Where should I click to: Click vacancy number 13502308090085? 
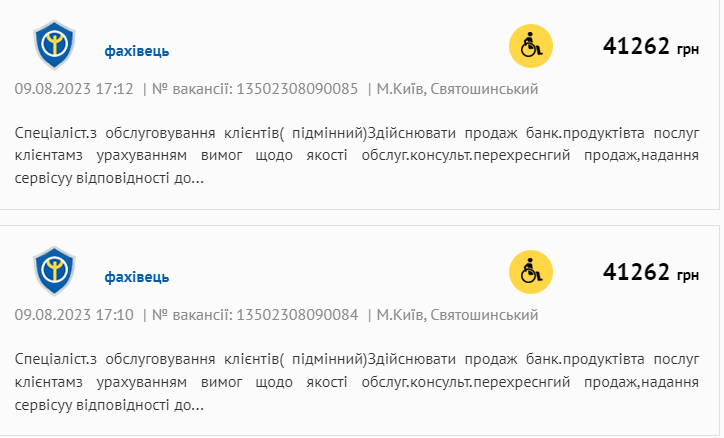(296, 89)
